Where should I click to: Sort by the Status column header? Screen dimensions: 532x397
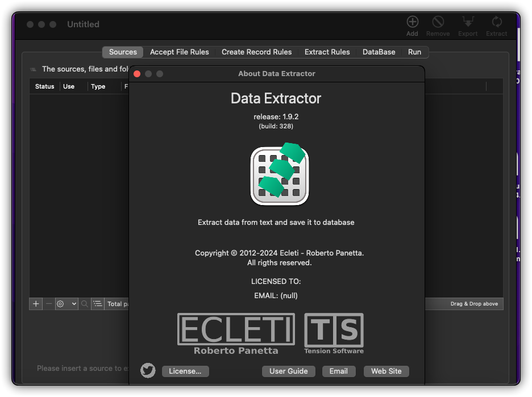[44, 86]
